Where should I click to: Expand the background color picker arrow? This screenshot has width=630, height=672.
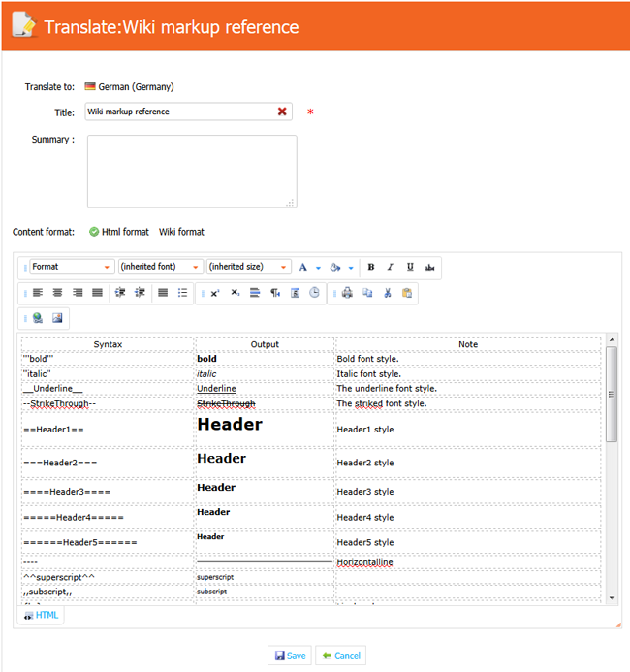[x=351, y=268]
